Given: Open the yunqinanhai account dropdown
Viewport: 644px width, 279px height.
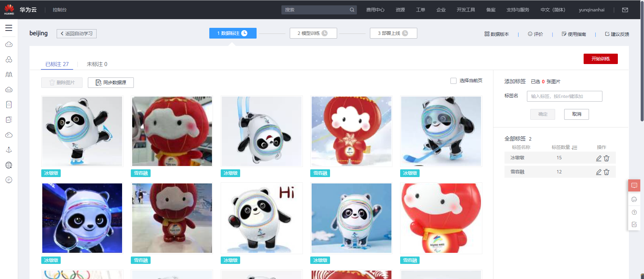Looking at the screenshot, I should coord(592,10).
